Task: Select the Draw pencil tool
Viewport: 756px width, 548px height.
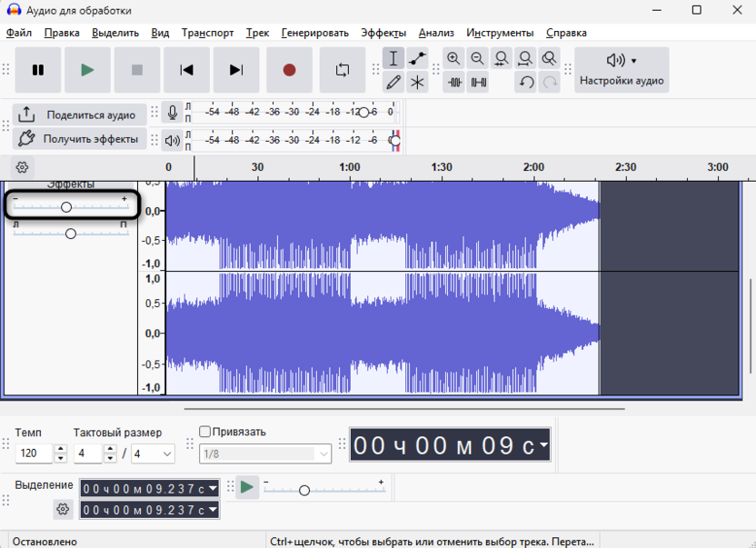Action: pyautogui.click(x=393, y=83)
